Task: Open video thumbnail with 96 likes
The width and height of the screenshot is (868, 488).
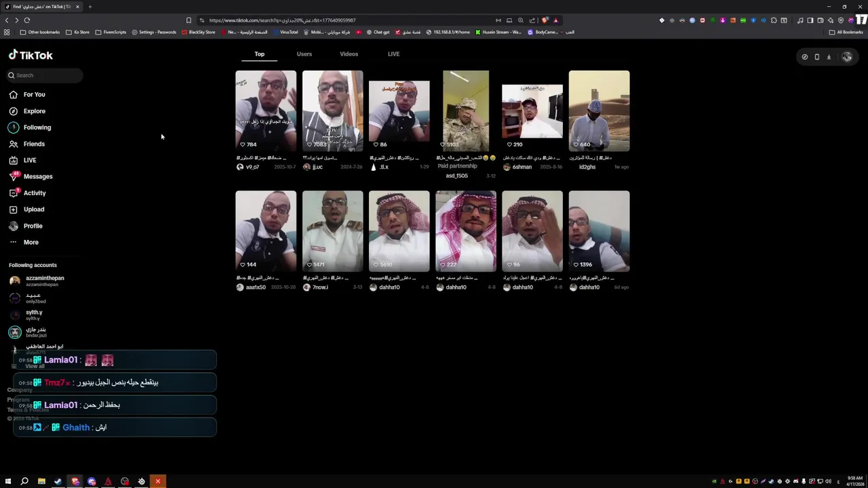Action: coord(532,231)
